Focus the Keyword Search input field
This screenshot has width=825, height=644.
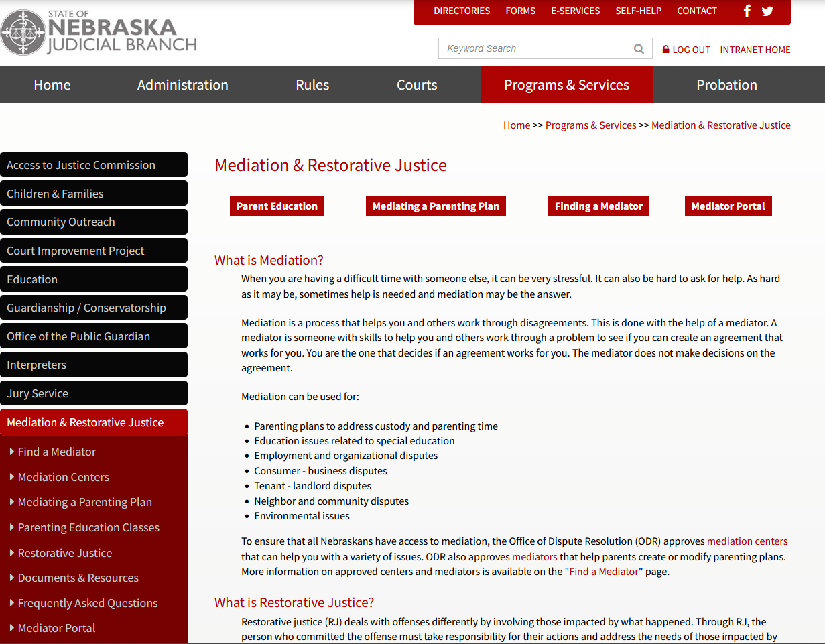[536, 48]
